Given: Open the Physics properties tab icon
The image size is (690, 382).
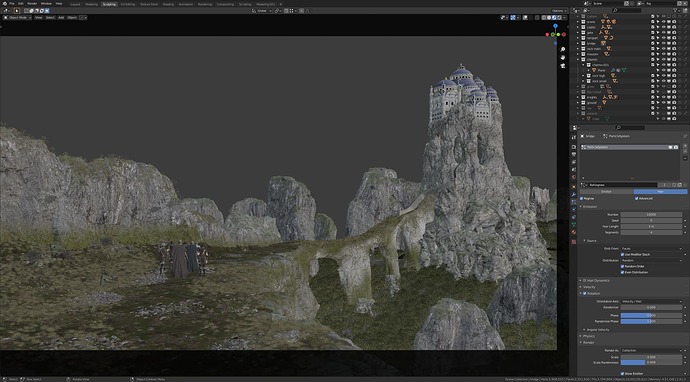Looking at the screenshot, I should point(574,209).
